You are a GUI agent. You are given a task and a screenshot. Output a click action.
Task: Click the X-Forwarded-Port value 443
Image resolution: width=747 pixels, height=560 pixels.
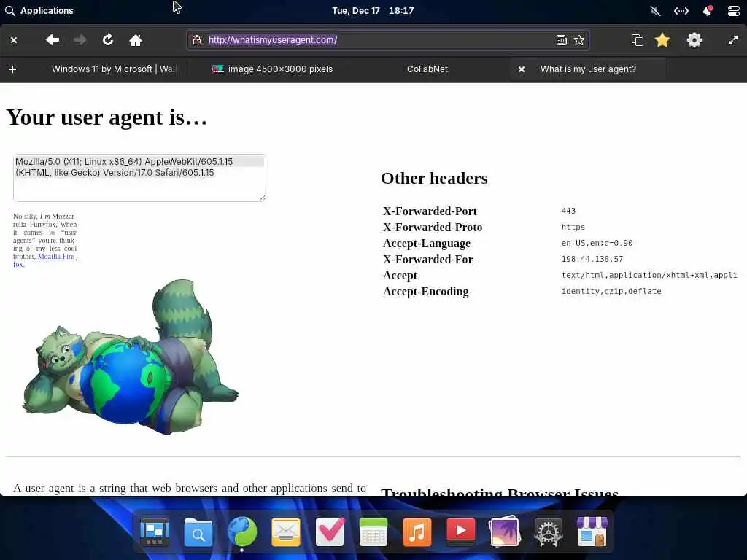[x=568, y=211]
